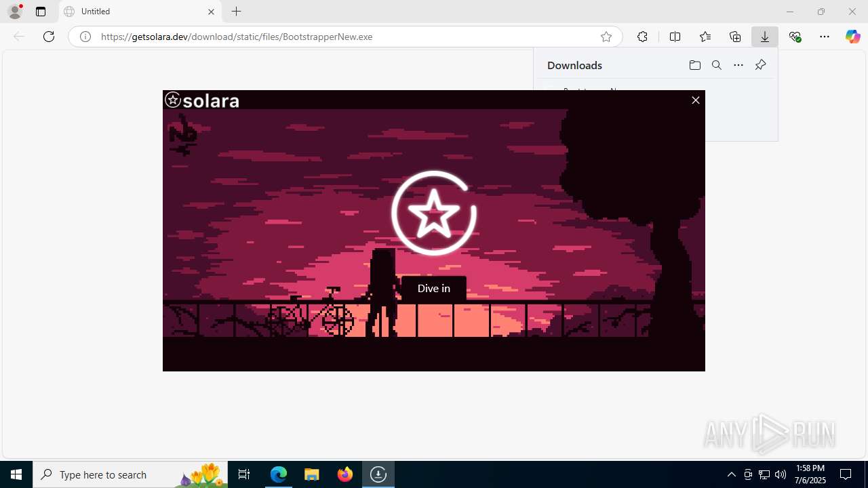Open more options in Downloads panel
The height and width of the screenshot is (488, 868).
click(738, 65)
